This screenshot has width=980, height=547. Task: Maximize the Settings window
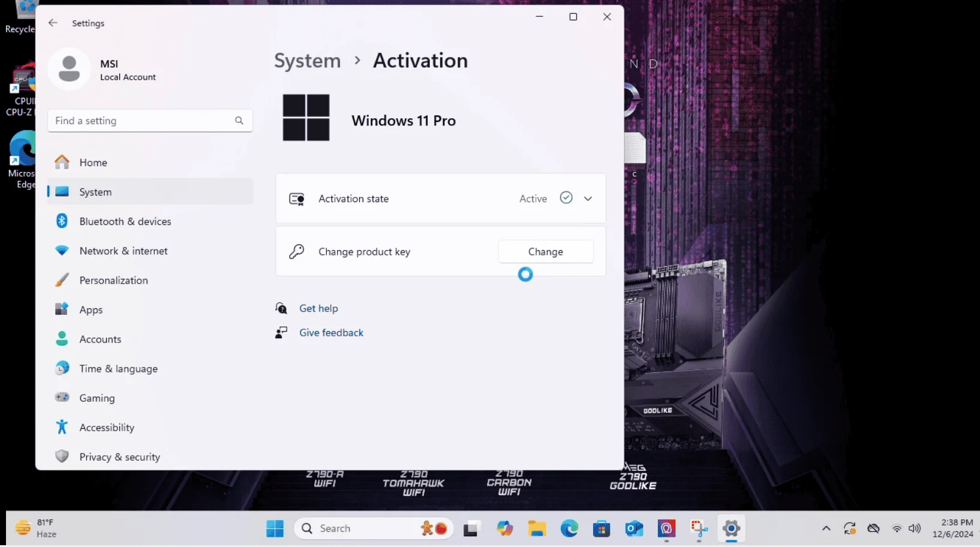(x=573, y=17)
